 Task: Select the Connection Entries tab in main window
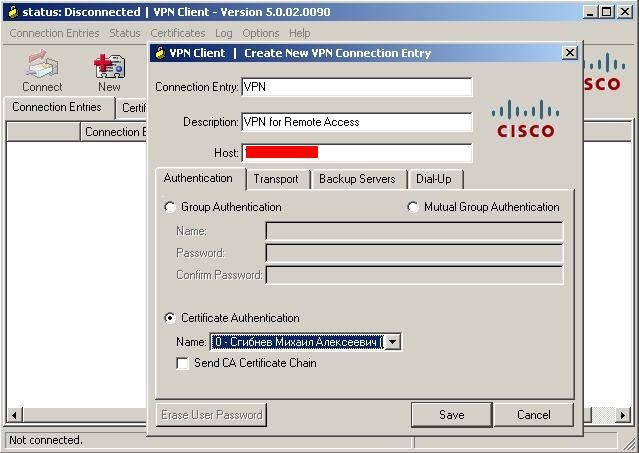coord(57,107)
